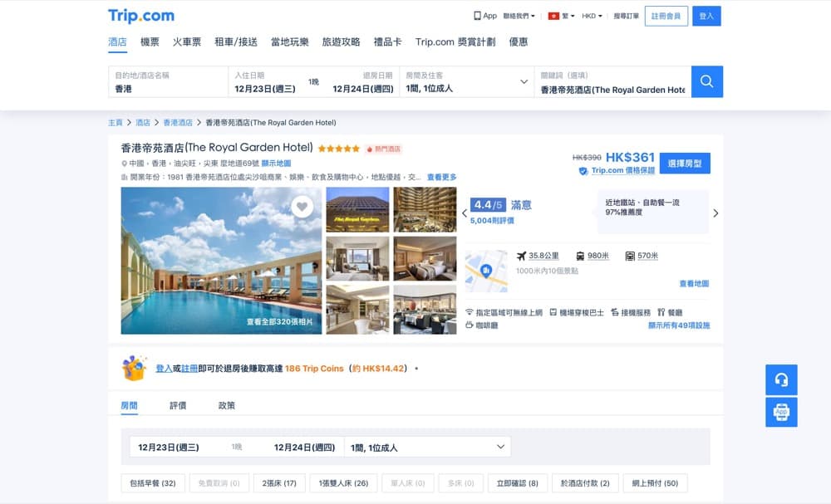Select the 火車票 navigation tab
The image size is (831, 504).
pyautogui.click(x=186, y=42)
